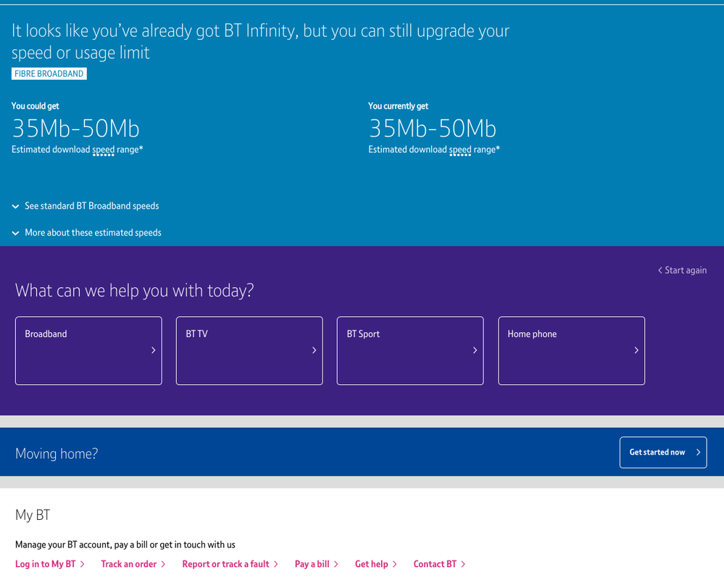The width and height of the screenshot is (724, 588).
Task: Expand See standard BT Broadband speeds
Action: coord(86,206)
